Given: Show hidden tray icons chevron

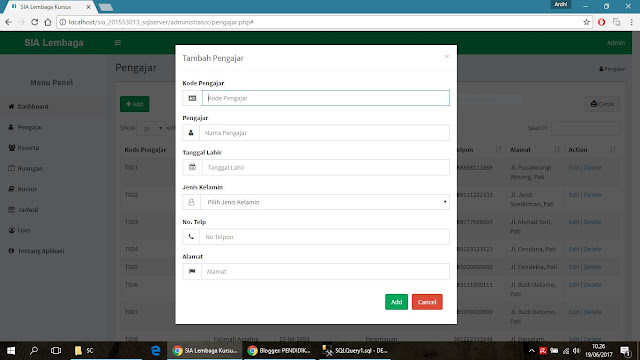Looking at the screenshot, I should (x=531, y=351).
